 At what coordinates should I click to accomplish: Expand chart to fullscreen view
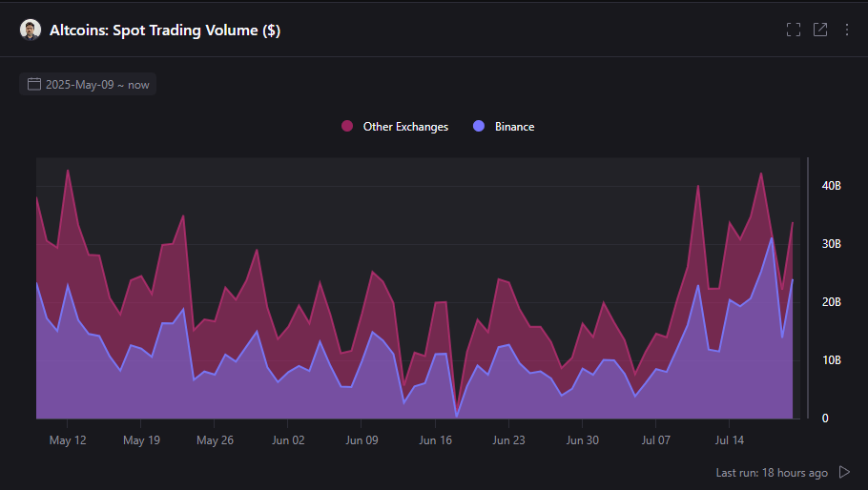[x=793, y=30]
